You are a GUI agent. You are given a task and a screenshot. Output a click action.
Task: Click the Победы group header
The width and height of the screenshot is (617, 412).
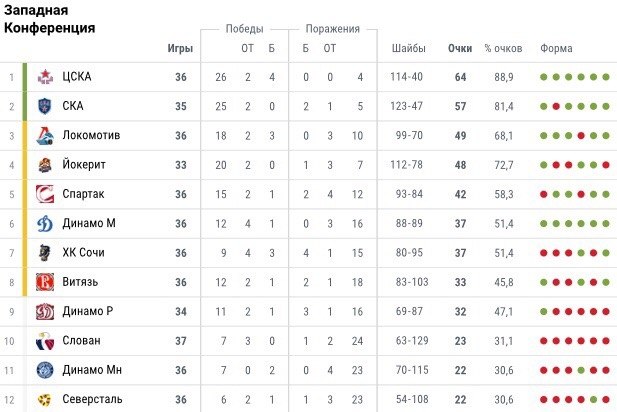pos(244,29)
